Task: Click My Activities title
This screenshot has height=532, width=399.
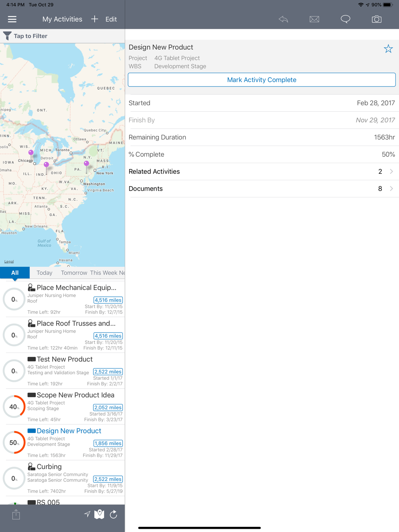Action: (x=62, y=19)
